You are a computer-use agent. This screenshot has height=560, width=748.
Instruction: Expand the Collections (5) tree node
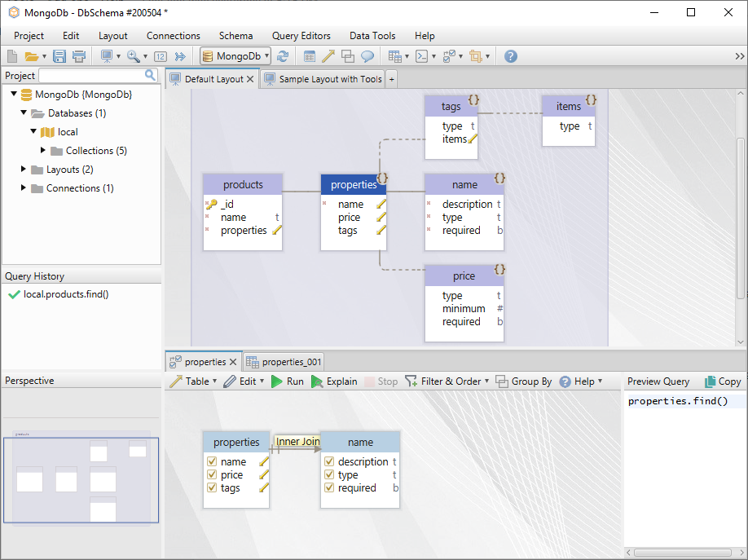tap(43, 151)
